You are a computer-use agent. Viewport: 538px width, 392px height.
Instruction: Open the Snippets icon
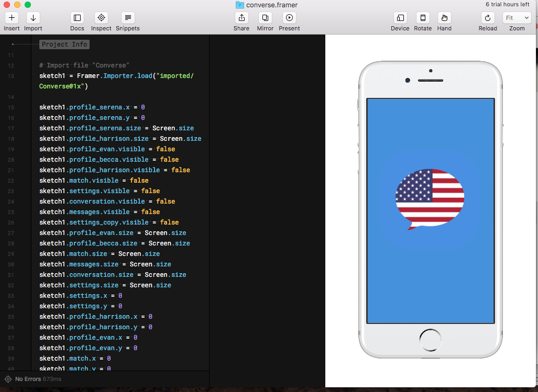pos(128,17)
